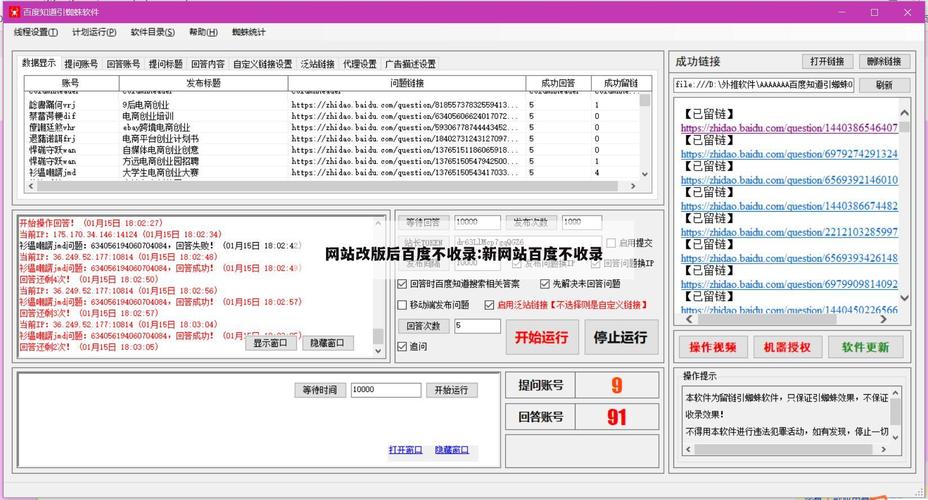Click the 软件更新 button
928x500 pixels.
(x=865, y=347)
